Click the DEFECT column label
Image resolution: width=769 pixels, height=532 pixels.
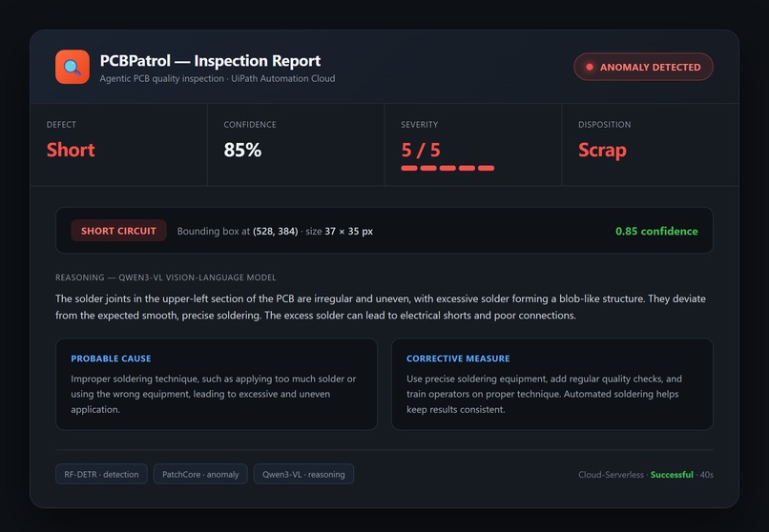pyautogui.click(x=61, y=125)
